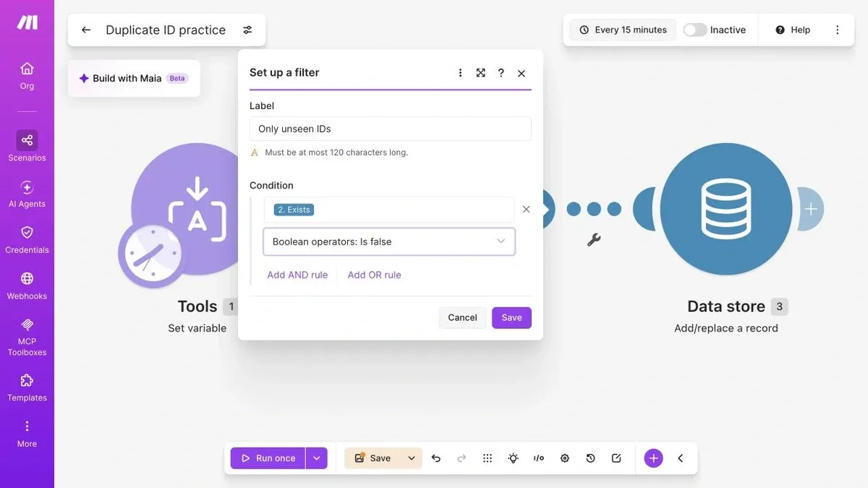Image resolution: width=868 pixels, height=488 pixels.
Task: Expand the Save options dropdown arrow
Action: pos(412,458)
